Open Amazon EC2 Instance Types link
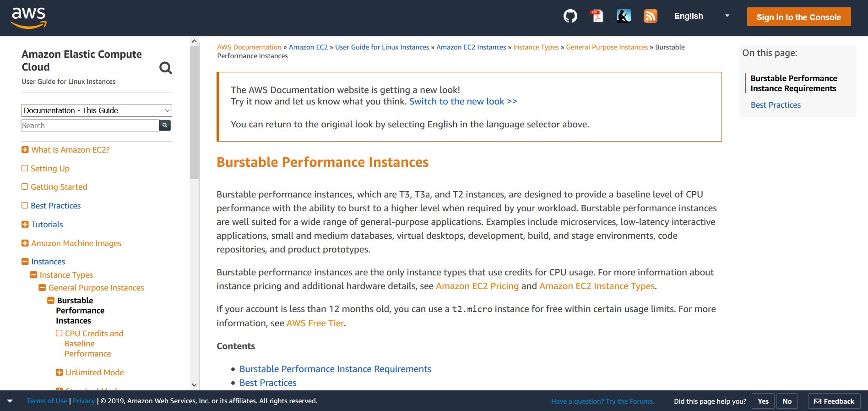The width and height of the screenshot is (868, 411). pos(597,286)
